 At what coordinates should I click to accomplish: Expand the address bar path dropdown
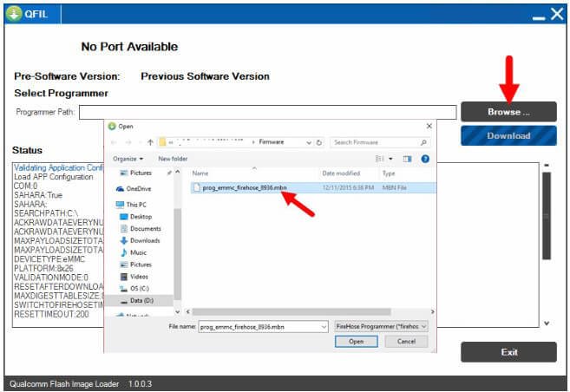coord(309,142)
